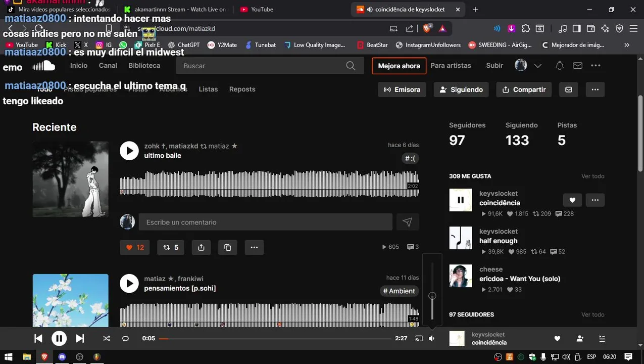Open header ellipsis settings menu
The image size is (644, 364).
pos(596,66)
